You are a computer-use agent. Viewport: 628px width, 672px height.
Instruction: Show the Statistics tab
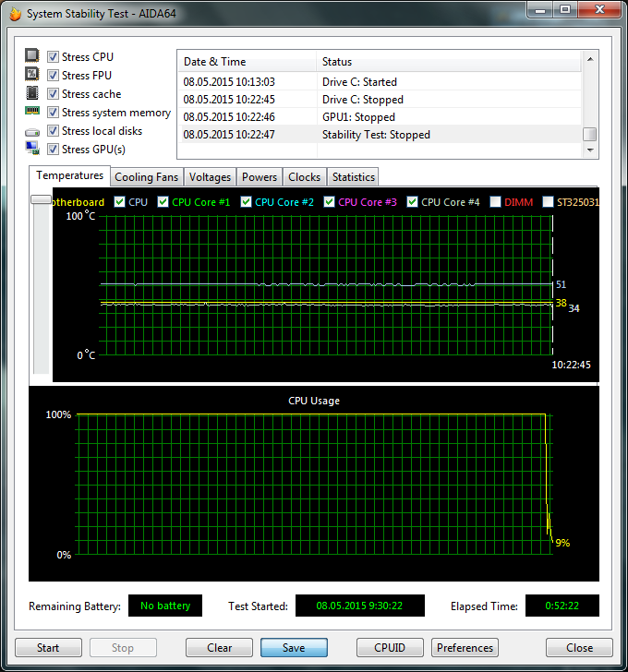pyautogui.click(x=354, y=177)
